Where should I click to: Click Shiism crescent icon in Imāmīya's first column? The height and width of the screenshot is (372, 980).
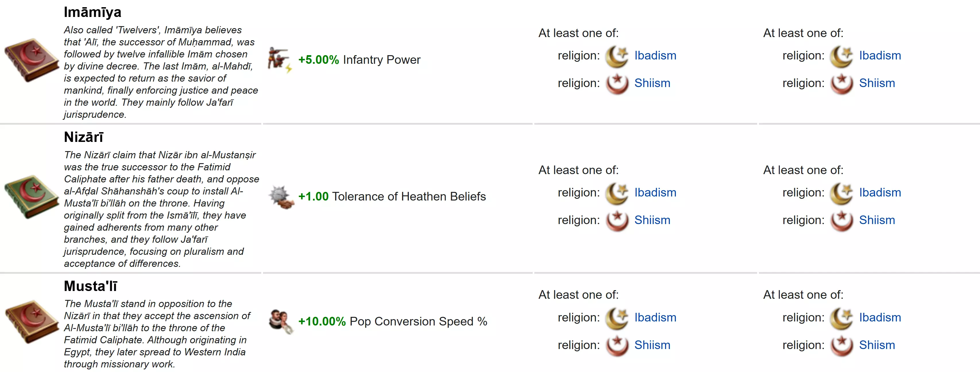point(617,83)
